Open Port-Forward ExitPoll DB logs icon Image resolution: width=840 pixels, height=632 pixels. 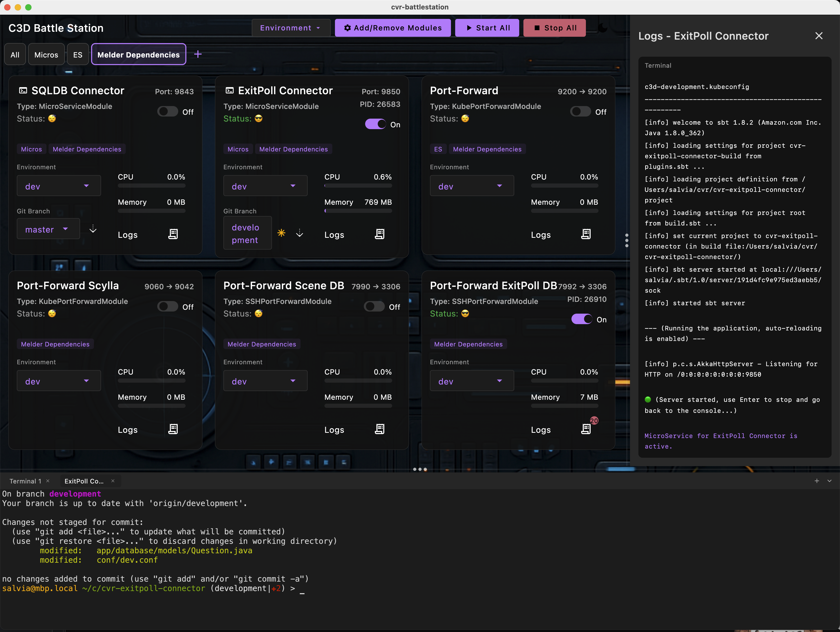(586, 429)
